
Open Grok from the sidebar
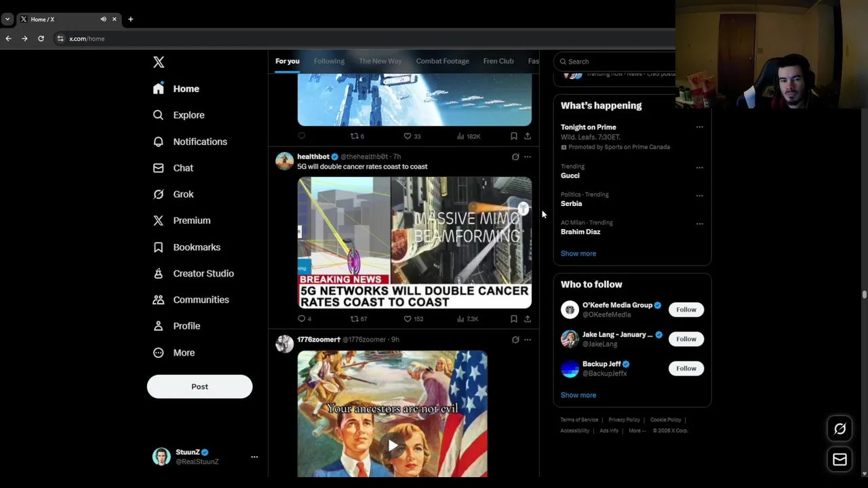coord(174,195)
